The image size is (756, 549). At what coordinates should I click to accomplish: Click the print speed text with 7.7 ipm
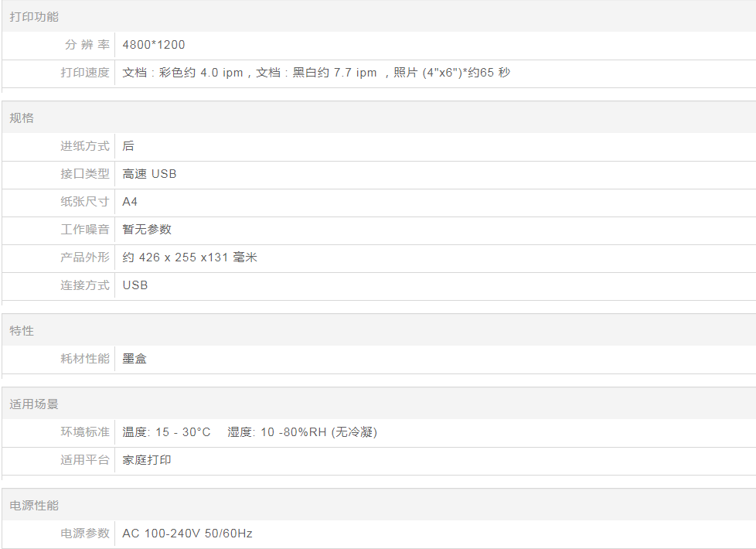(316, 73)
